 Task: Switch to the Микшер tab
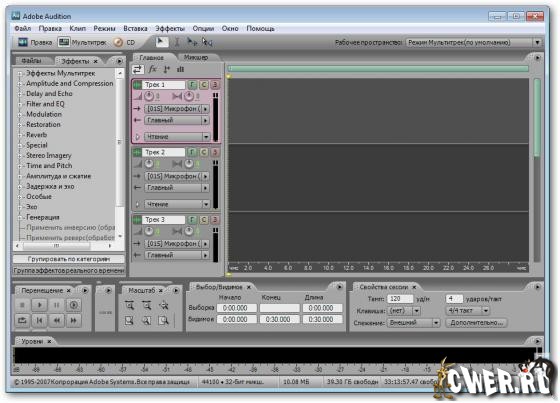point(196,57)
